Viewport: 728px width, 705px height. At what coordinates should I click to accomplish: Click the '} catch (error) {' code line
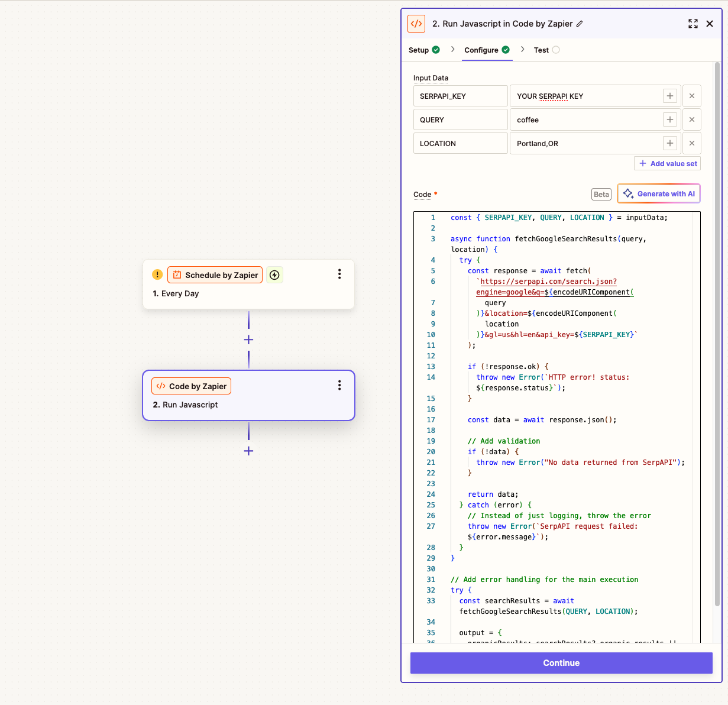(496, 505)
